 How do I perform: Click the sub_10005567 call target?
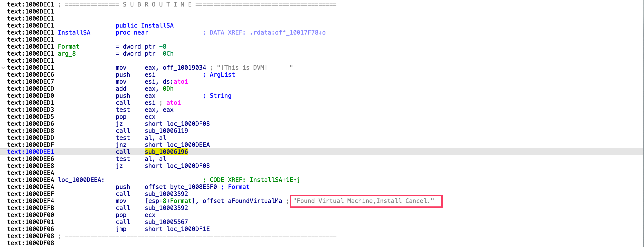tap(166, 222)
